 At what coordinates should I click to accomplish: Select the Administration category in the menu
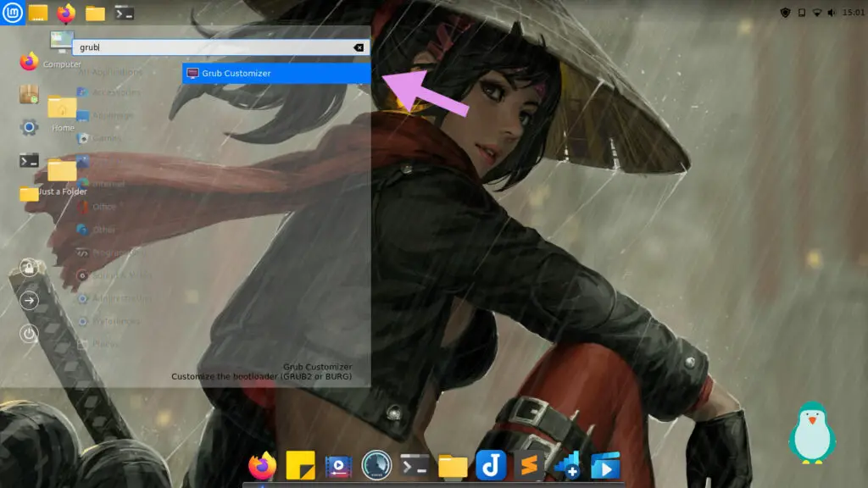click(114, 298)
